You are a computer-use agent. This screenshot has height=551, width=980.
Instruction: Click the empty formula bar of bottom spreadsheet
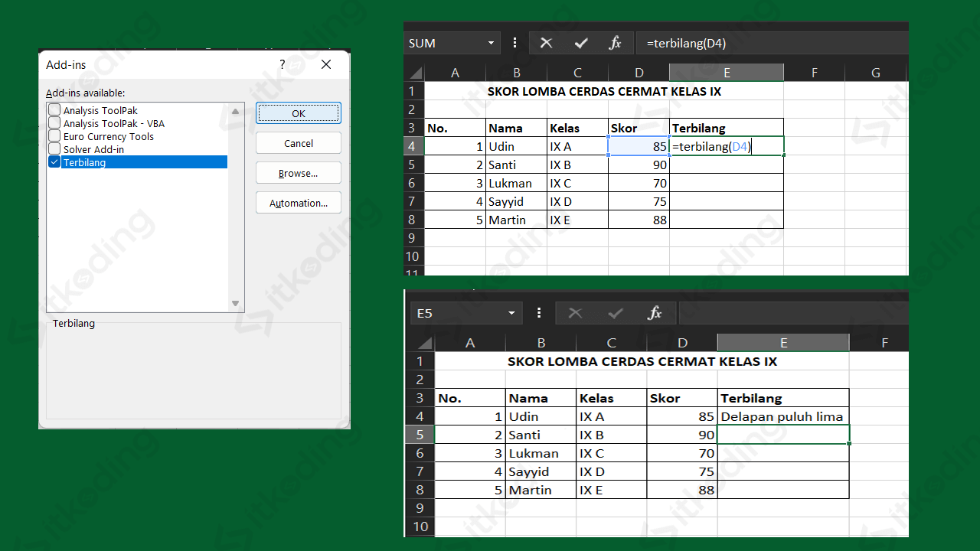pyautogui.click(x=793, y=313)
